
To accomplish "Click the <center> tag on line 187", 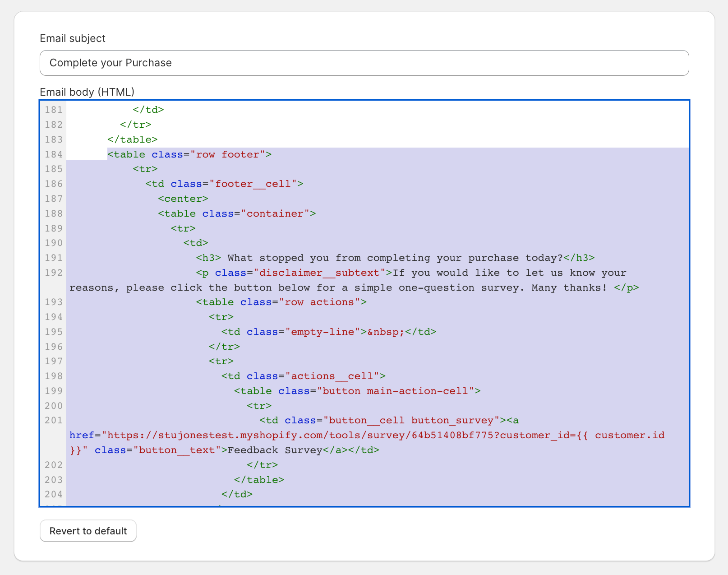I will click(x=183, y=199).
